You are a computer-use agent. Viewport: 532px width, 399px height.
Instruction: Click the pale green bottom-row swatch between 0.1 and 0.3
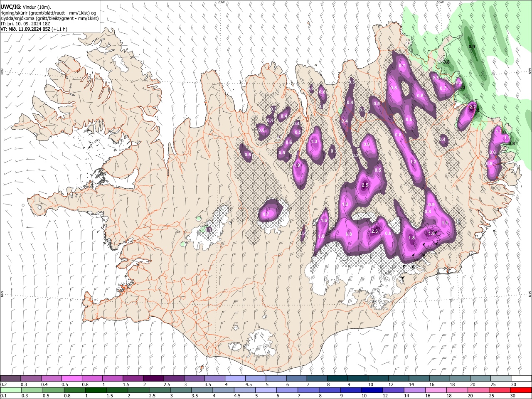tap(10, 390)
